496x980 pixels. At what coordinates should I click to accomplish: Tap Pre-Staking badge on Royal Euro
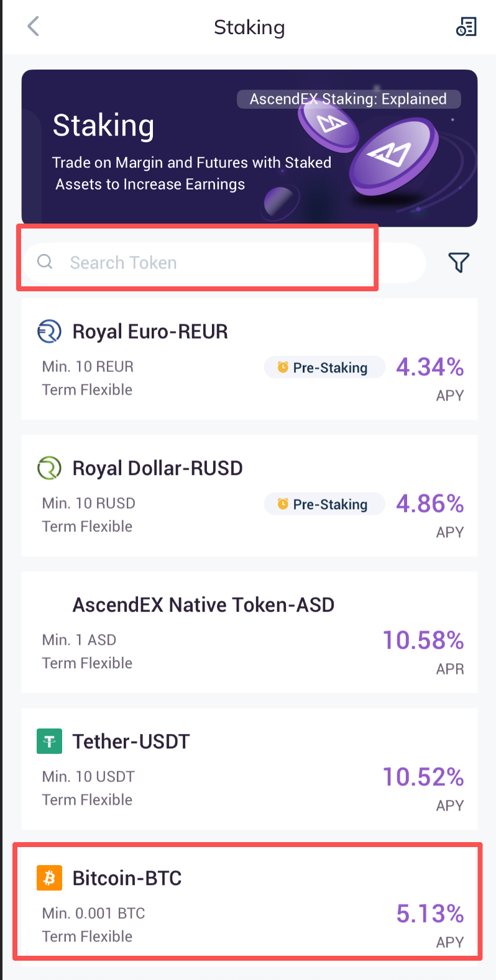[x=324, y=368]
